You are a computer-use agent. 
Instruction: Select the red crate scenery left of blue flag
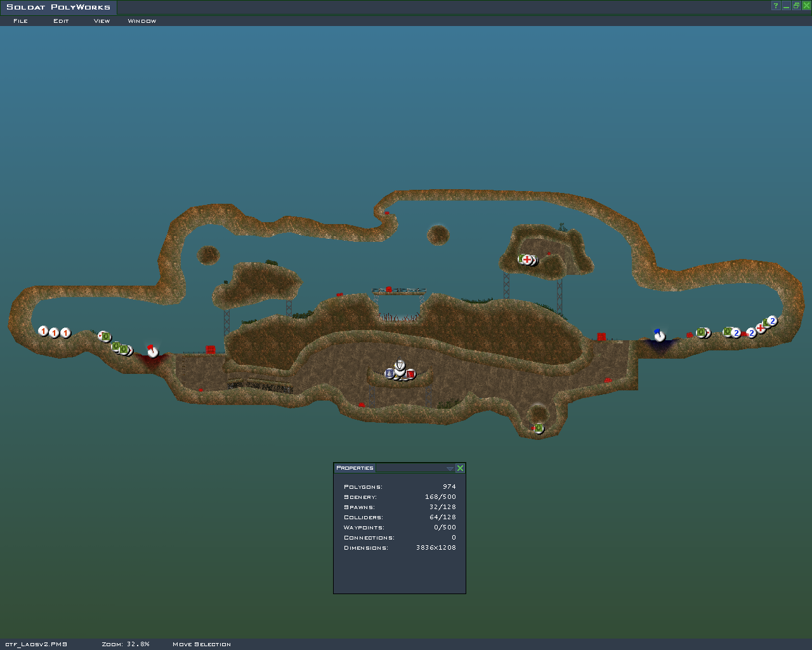(x=601, y=337)
